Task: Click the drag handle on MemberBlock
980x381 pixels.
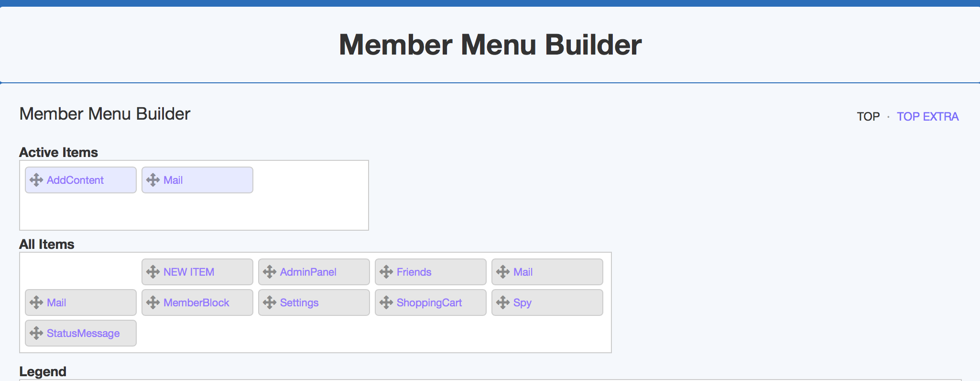Action: click(153, 303)
